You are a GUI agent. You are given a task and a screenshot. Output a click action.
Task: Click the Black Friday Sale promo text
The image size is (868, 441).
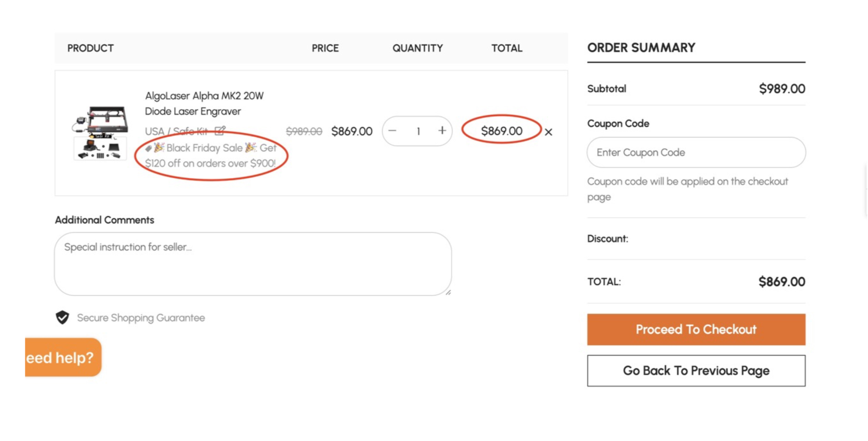coord(211,156)
